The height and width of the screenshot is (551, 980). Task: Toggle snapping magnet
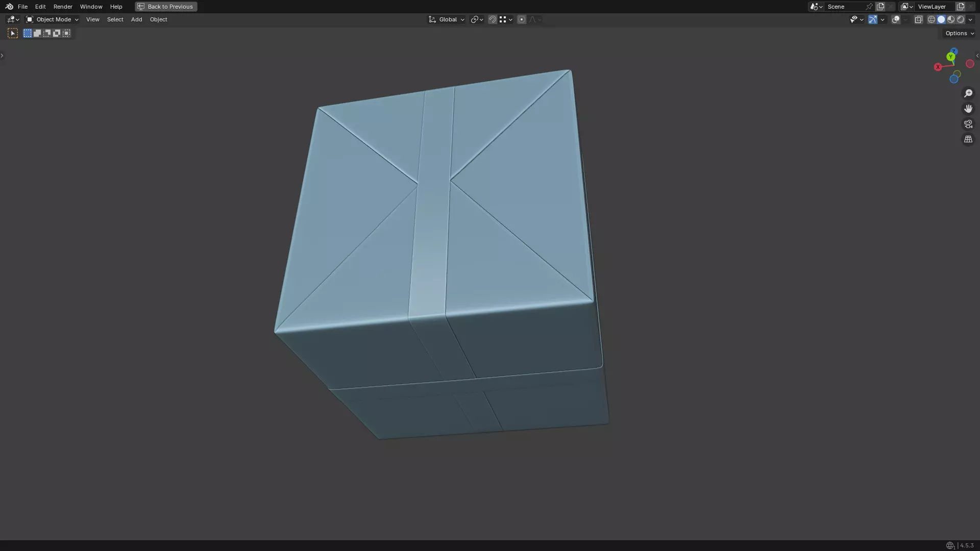[492, 19]
